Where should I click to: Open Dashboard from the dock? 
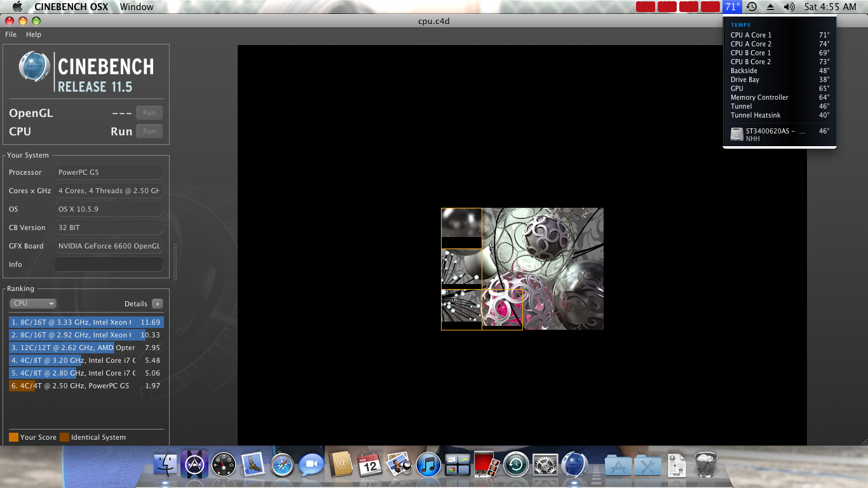pyautogui.click(x=224, y=465)
